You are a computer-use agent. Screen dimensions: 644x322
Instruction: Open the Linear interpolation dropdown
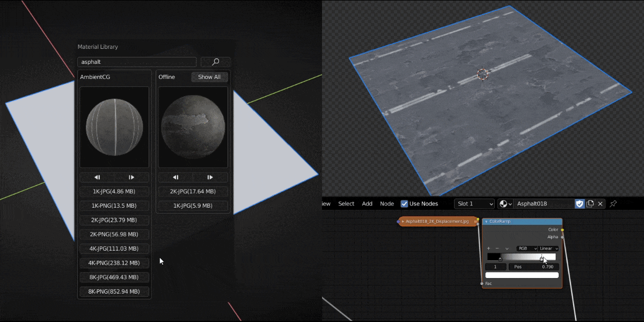click(549, 249)
